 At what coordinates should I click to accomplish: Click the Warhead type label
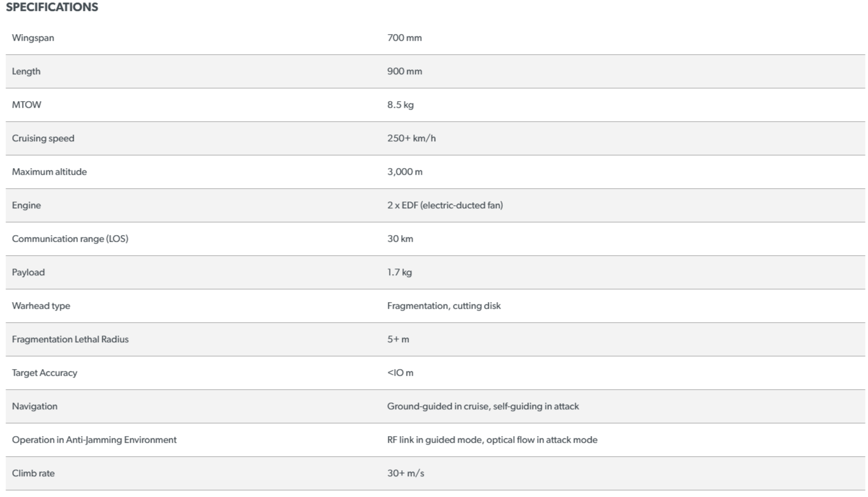(41, 306)
